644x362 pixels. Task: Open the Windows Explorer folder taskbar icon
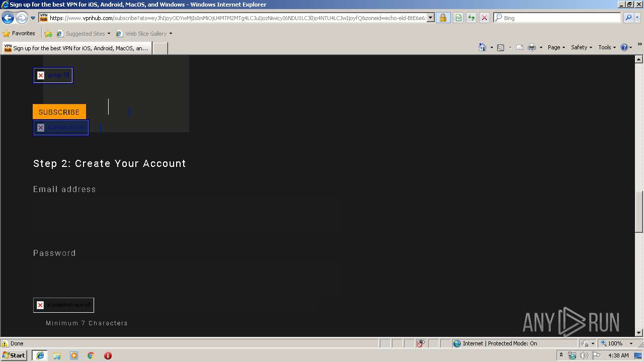57,355
